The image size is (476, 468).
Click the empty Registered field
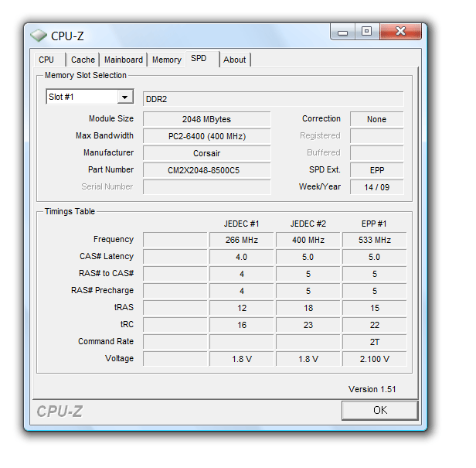coord(377,136)
